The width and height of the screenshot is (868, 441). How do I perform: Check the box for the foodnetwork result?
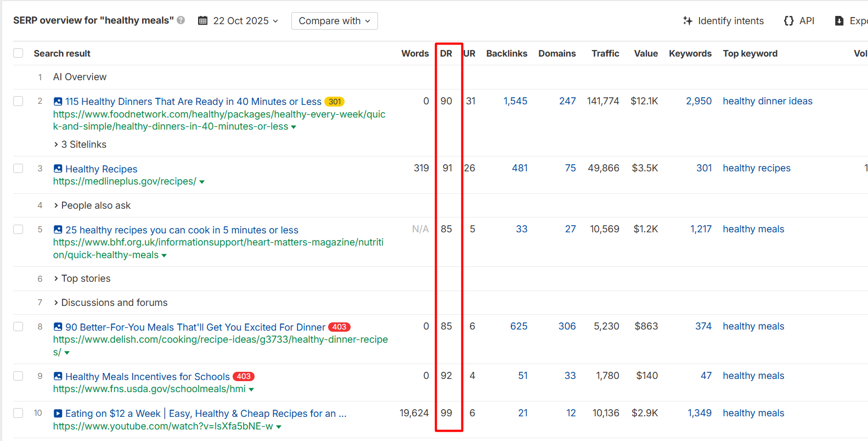(18, 101)
